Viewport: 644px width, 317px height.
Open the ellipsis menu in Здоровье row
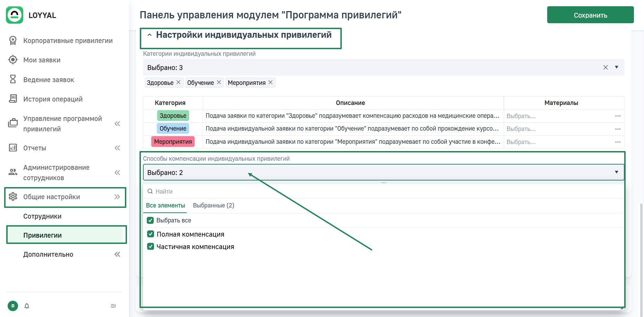click(x=618, y=116)
